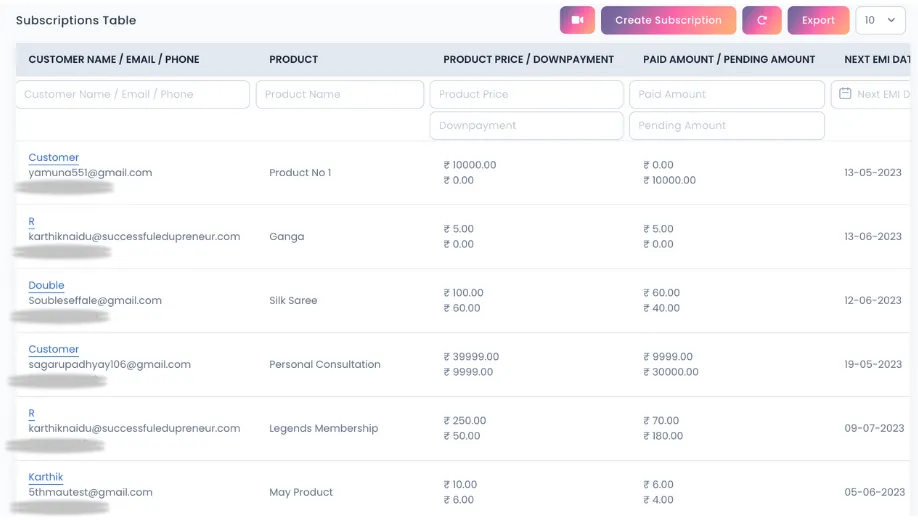Click the Pending Amount filter input
Viewport: 918px width, 520px height.
tap(726, 125)
